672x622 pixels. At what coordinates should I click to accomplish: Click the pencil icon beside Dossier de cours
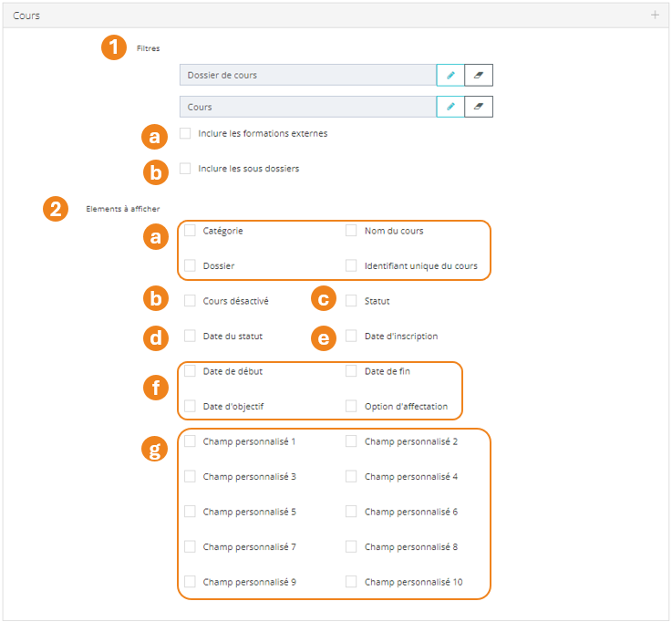pos(450,75)
